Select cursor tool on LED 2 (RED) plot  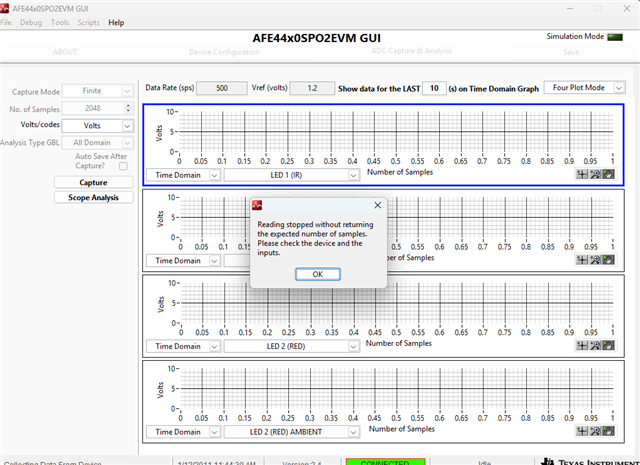pos(582,345)
